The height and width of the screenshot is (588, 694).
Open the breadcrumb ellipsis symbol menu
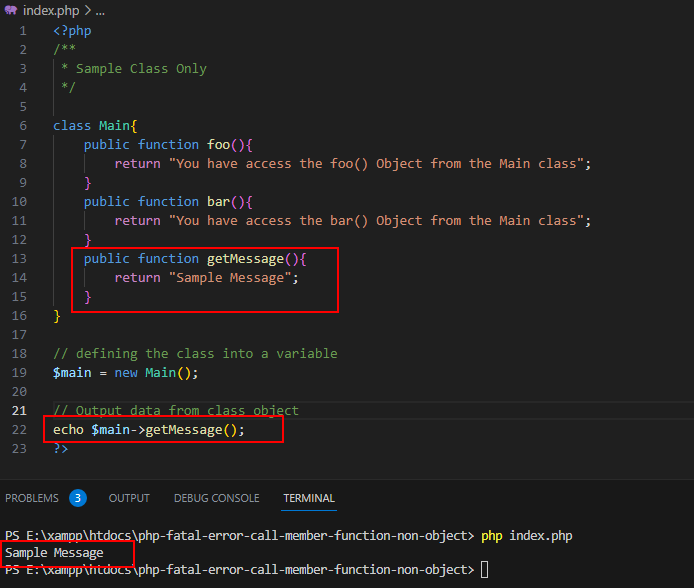tap(100, 11)
